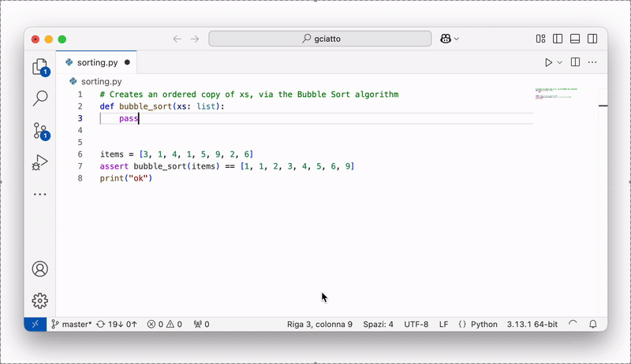631x364 pixels.
Task: Toggle the bottom panel visibility
Action: [575, 39]
